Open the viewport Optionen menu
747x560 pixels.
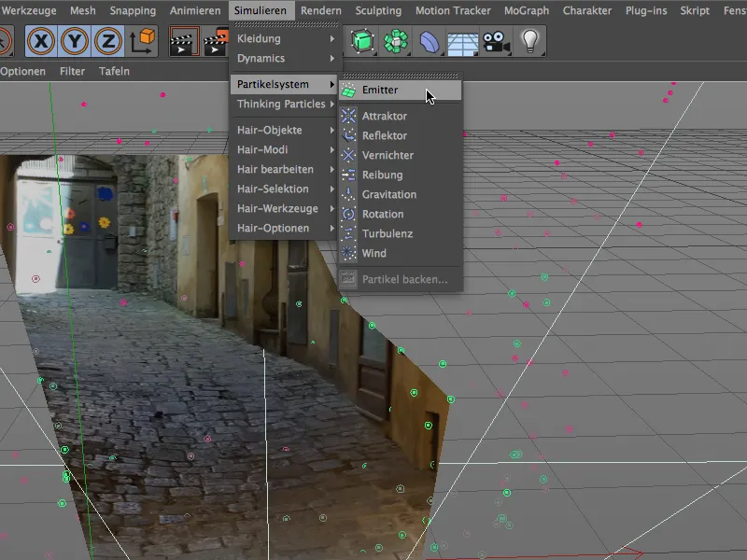(x=22, y=72)
